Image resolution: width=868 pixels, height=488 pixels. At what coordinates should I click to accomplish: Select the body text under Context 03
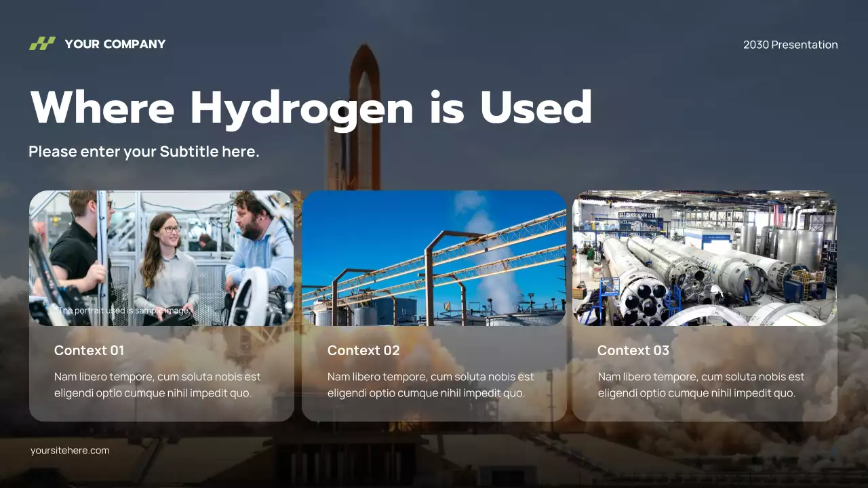coord(701,384)
